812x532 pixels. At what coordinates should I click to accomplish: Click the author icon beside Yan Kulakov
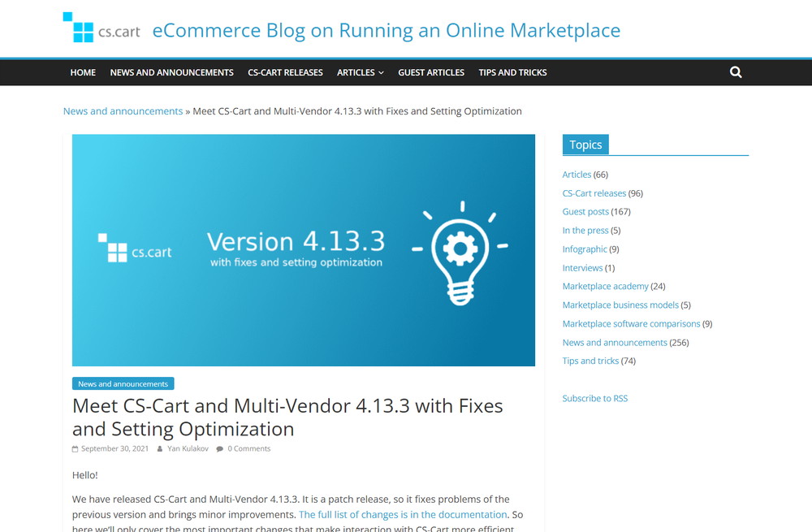[160, 449]
